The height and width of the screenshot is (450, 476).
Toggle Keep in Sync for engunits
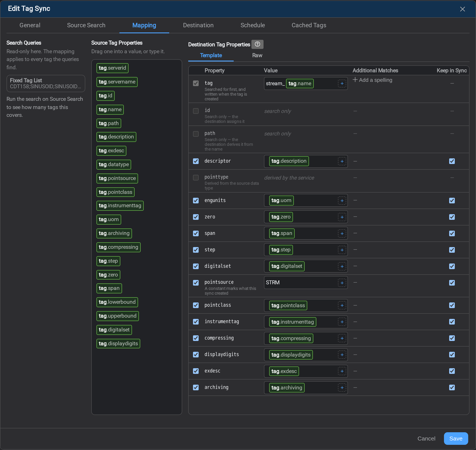[452, 200]
